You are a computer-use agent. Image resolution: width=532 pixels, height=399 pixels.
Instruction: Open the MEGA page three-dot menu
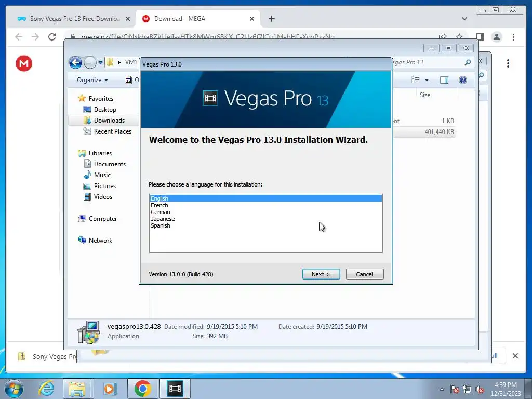(508, 63)
